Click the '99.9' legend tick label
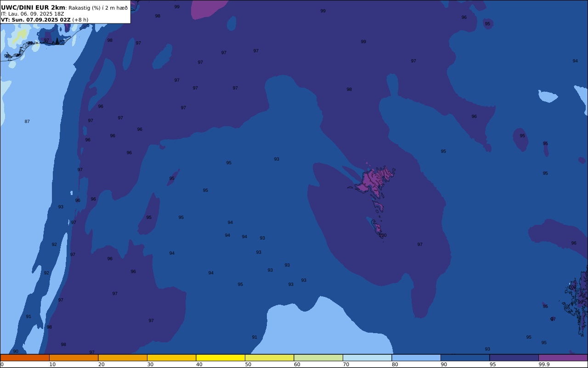Viewport: 588px width, 368px height. click(544, 364)
